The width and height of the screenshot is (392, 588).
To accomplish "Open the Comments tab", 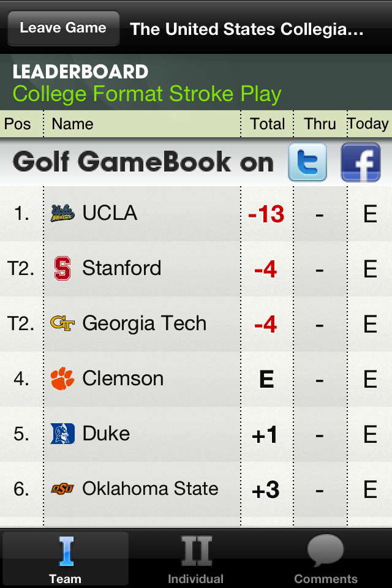I will point(326,559).
